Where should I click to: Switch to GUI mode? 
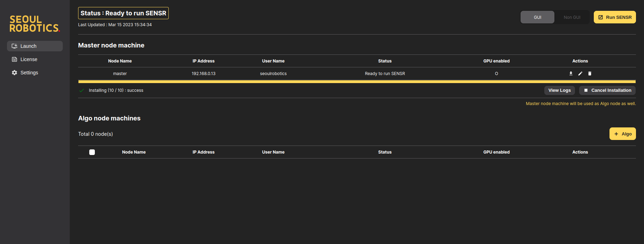point(537,17)
